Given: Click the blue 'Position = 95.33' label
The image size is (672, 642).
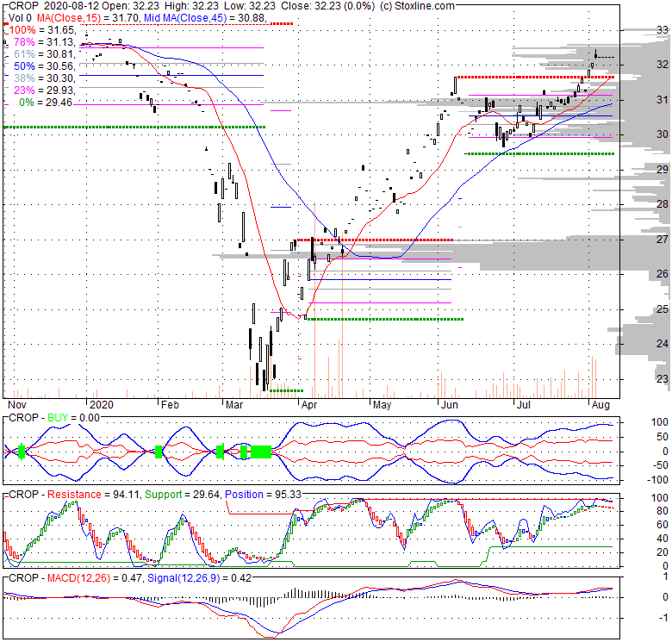Looking at the screenshot, I should (263, 495).
